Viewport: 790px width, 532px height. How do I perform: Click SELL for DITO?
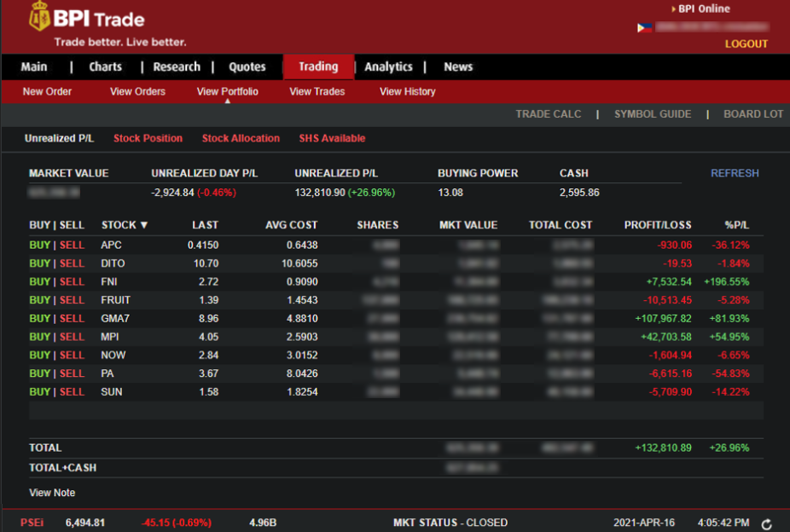point(72,263)
